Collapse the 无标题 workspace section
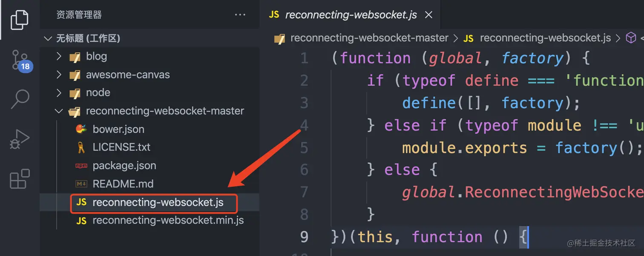This screenshot has height=256, width=644. pyautogui.click(x=48, y=38)
